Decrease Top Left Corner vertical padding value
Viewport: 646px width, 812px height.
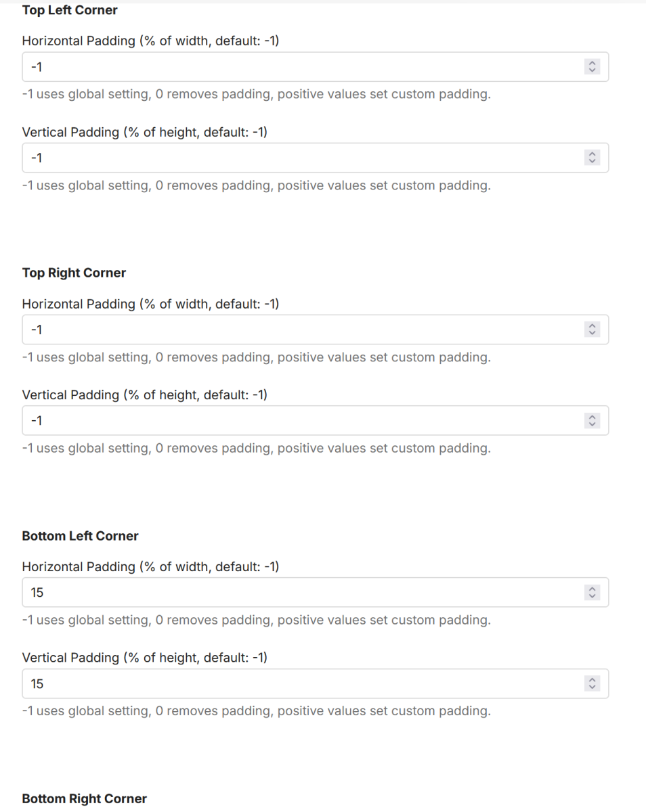tap(592, 161)
